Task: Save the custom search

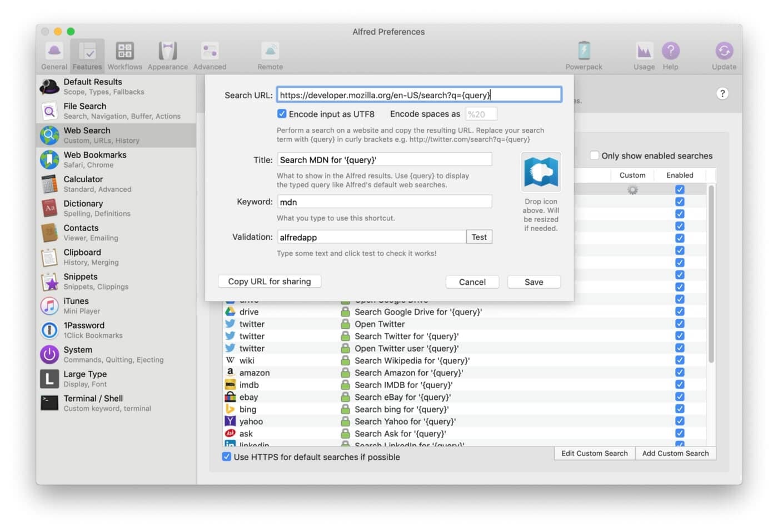Action: [x=534, y=282]
